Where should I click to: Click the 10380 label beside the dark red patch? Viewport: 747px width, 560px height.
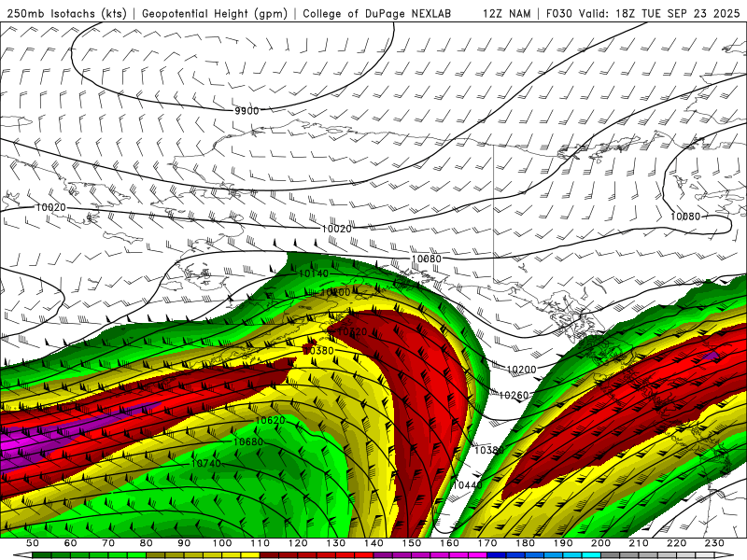tap(318, 351)
